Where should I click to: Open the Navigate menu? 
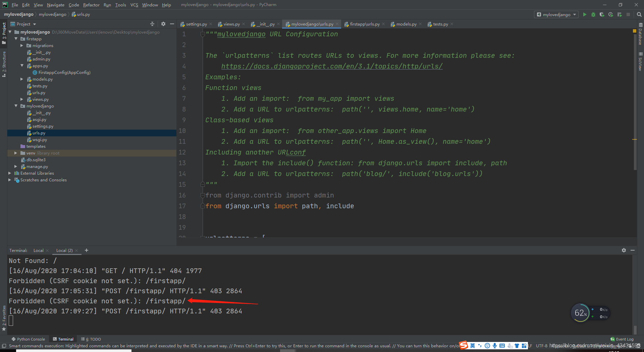[56, 5]
